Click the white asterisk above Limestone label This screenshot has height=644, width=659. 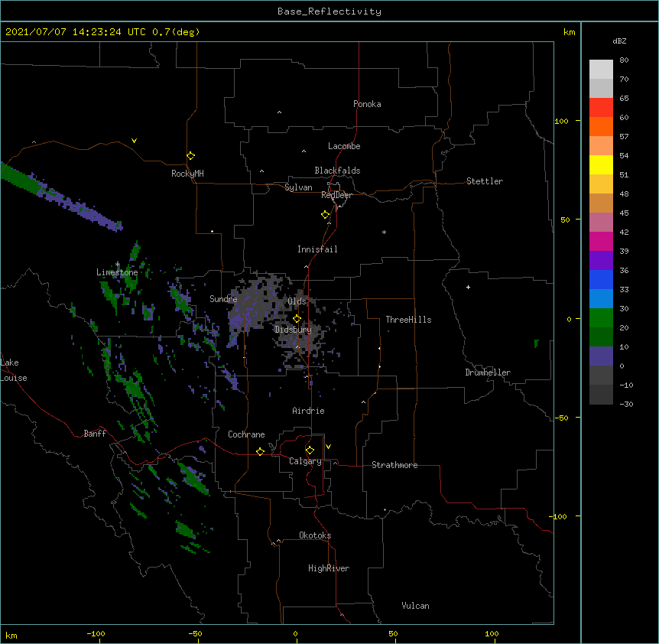click(x=117, y=264)
